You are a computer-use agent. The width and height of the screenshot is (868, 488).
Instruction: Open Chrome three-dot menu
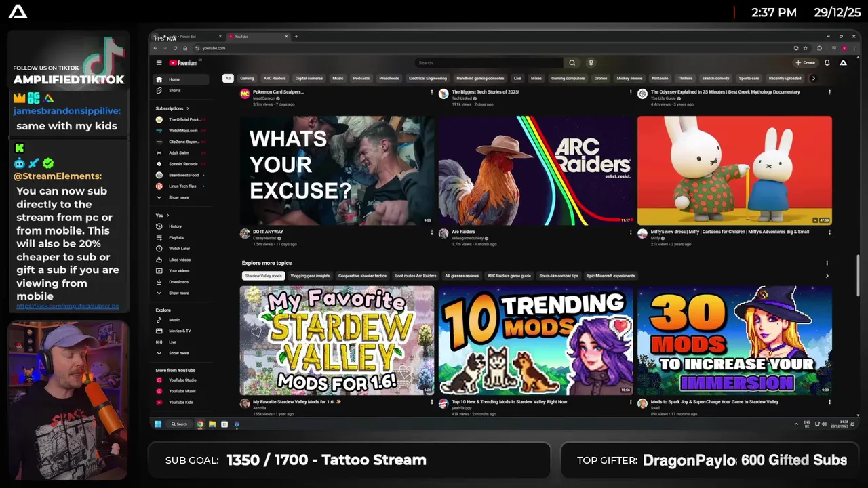click(853, 48)
